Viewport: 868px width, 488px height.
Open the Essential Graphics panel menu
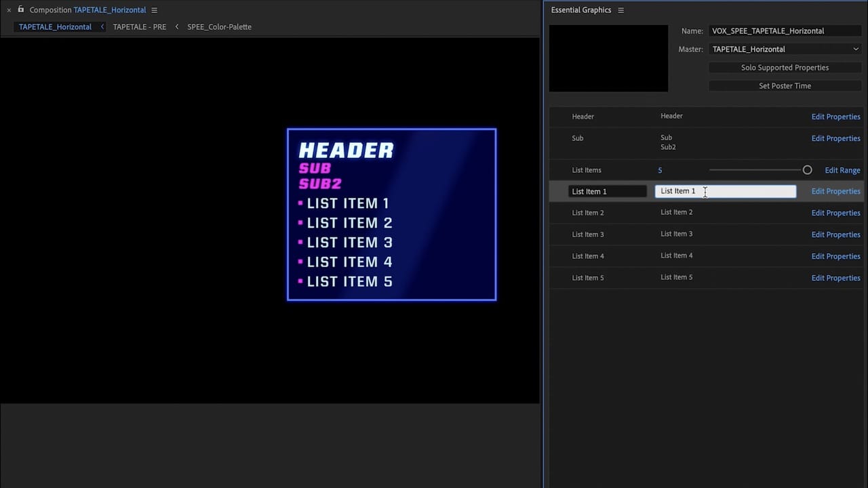coord(620,10)
